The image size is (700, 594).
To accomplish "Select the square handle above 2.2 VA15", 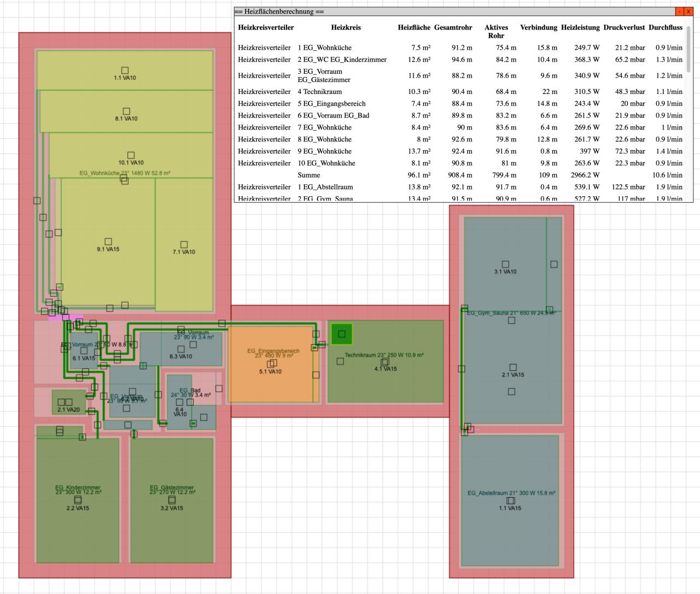I will point(78,500).
